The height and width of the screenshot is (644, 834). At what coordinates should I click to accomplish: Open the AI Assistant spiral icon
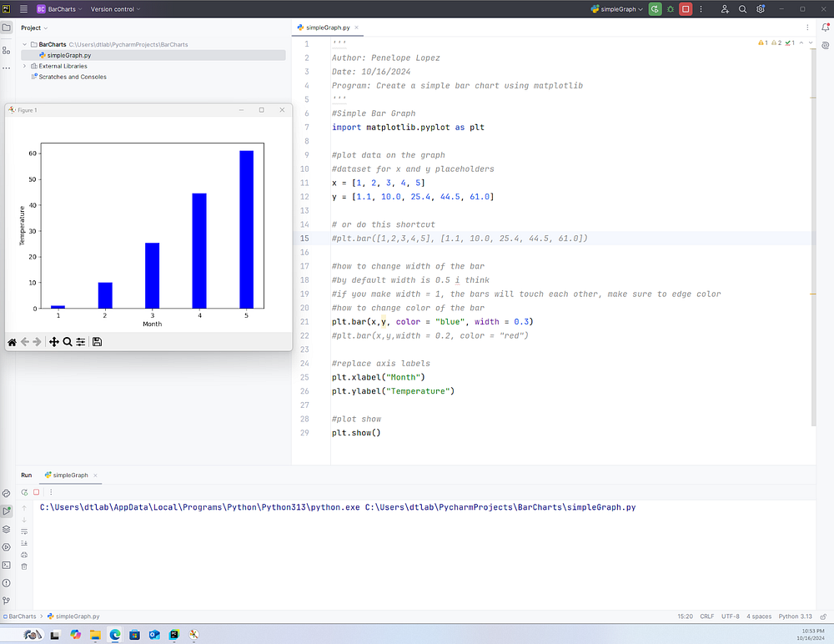[826, 46]
